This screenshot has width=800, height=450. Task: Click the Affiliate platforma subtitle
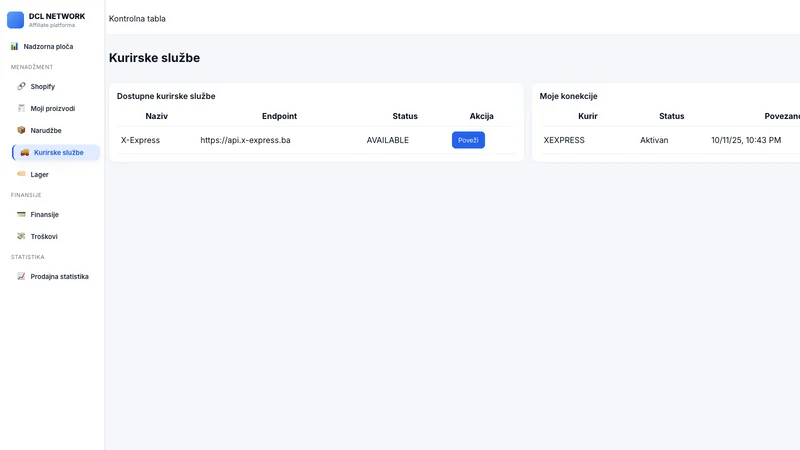pyautogui.click(x=52, y=25)
